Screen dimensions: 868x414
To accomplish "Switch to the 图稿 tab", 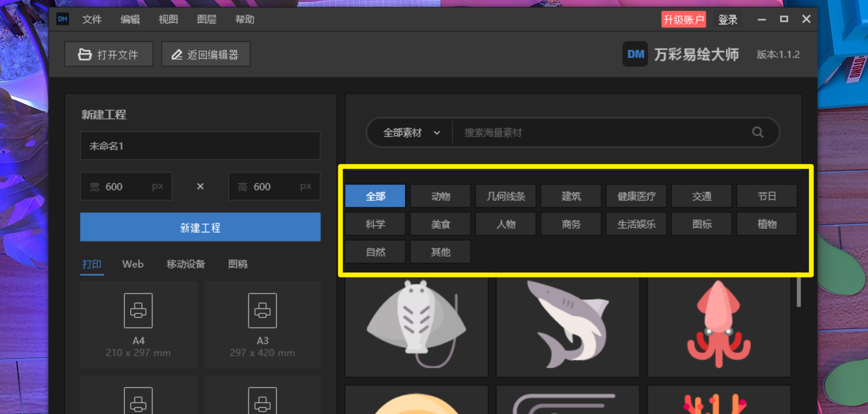I will click(238, 264).
